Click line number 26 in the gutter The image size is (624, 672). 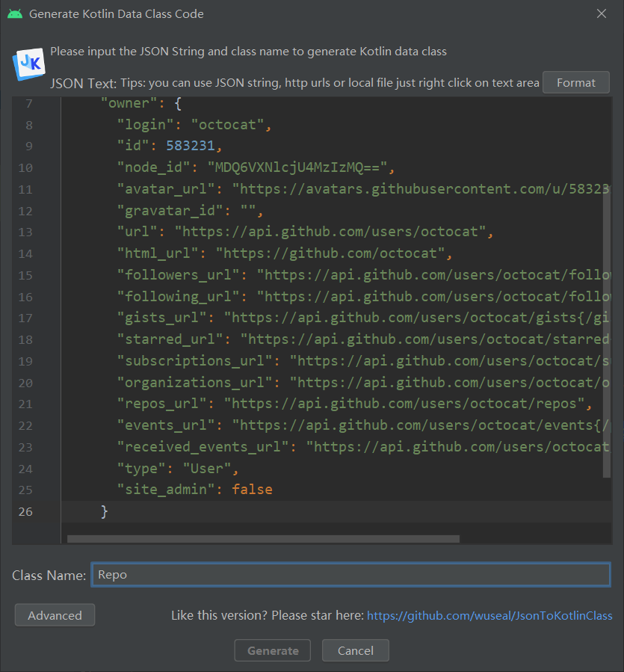[25, 511]
